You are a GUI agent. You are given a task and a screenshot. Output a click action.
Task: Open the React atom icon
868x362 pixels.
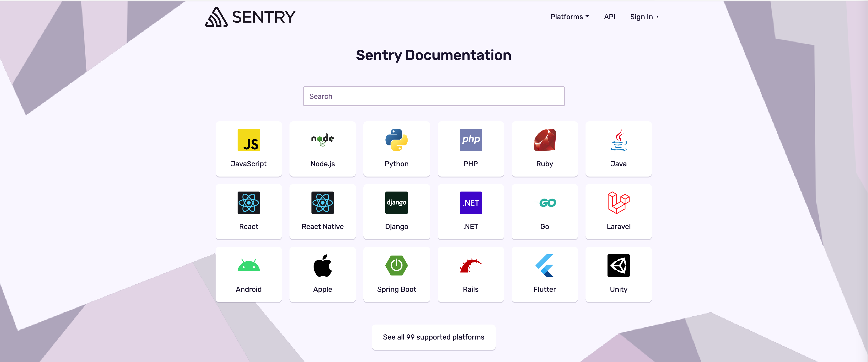[x=249, y=203]
